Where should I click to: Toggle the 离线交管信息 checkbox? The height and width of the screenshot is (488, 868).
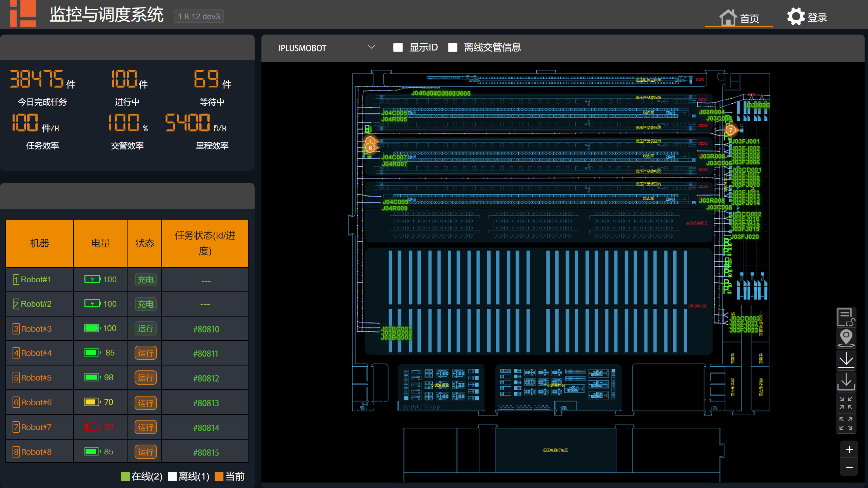click(452, 47)
